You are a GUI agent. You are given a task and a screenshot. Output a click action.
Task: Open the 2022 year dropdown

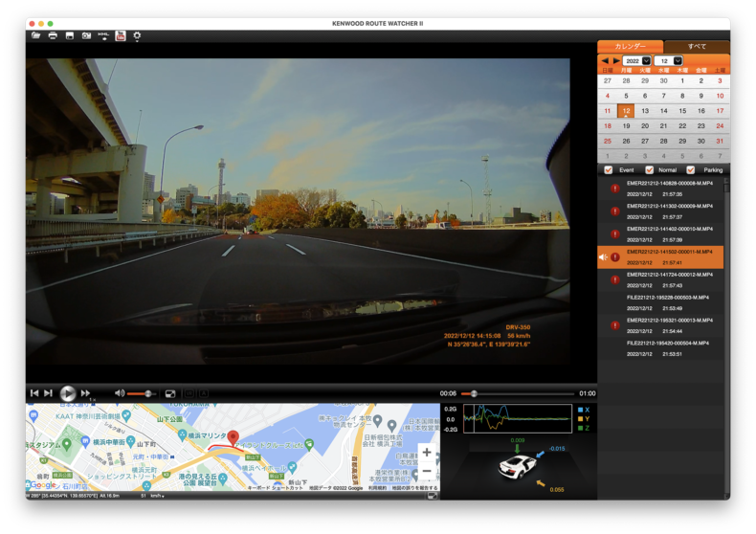coord(637,60)
